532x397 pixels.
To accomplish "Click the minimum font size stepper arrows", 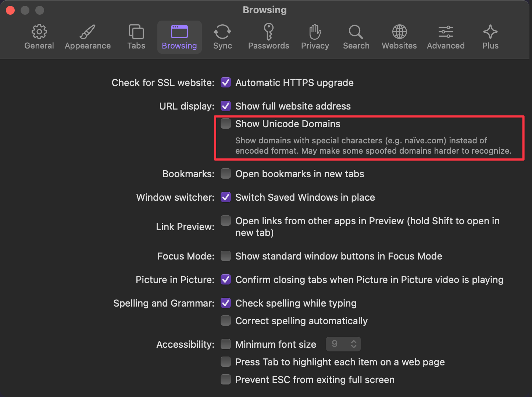I will [x=354, y=344].
